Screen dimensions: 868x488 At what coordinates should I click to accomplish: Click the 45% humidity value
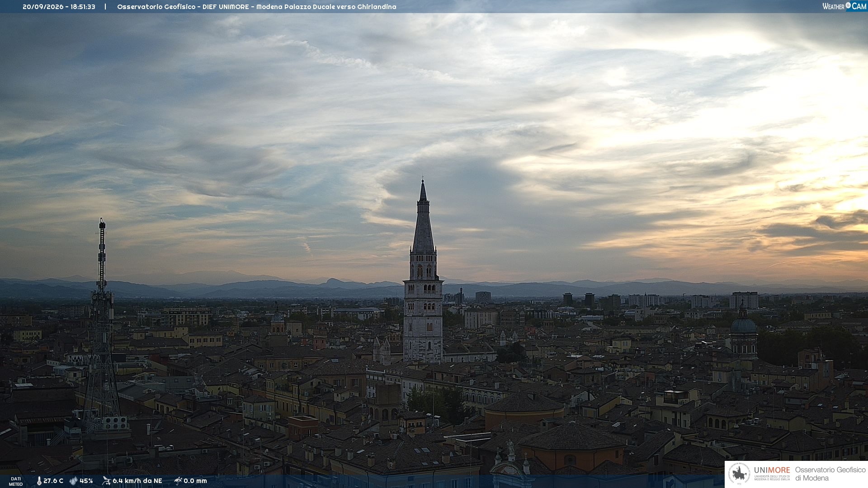click(x=86, y=481)
